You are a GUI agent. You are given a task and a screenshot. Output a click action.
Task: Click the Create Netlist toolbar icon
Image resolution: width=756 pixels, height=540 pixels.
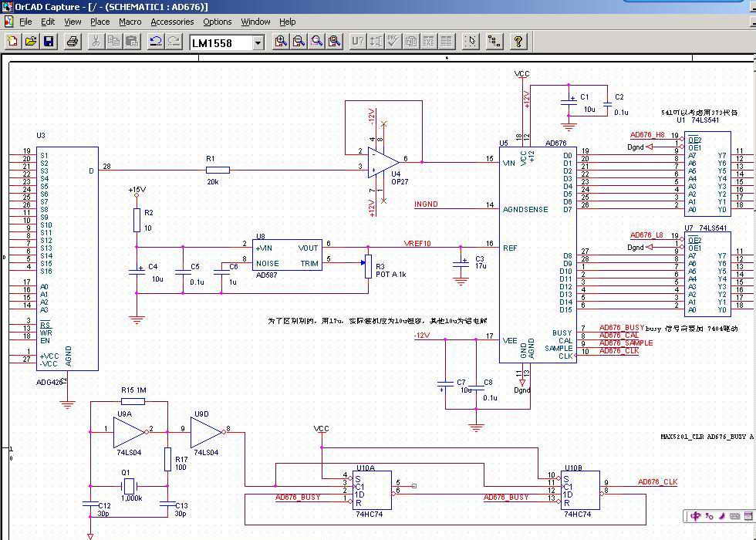pyautogui.click(x=410, y=42)
